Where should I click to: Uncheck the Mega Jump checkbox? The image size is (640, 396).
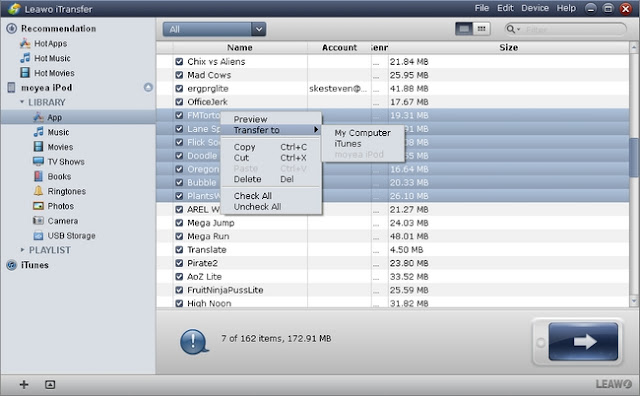pos(179,222)
